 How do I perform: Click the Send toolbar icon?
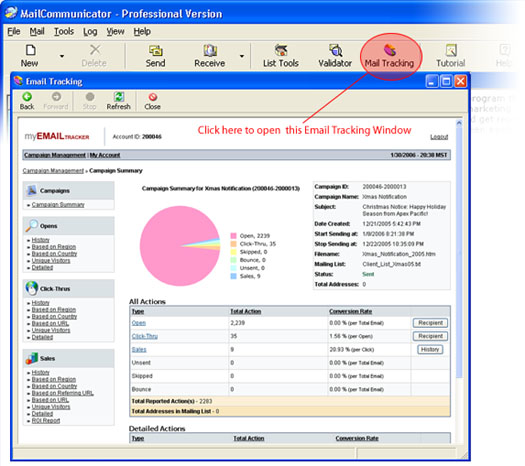[x=155, y=51]
